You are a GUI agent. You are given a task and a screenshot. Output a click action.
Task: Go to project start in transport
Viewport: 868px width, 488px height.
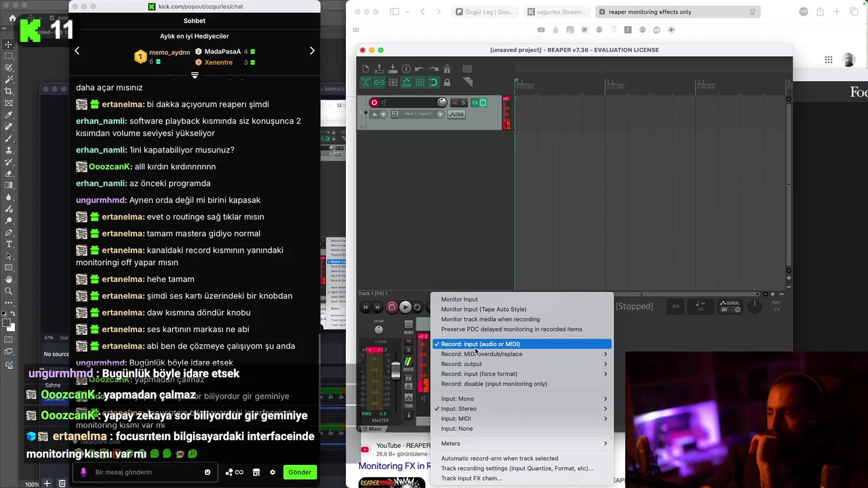coord(366,307)
